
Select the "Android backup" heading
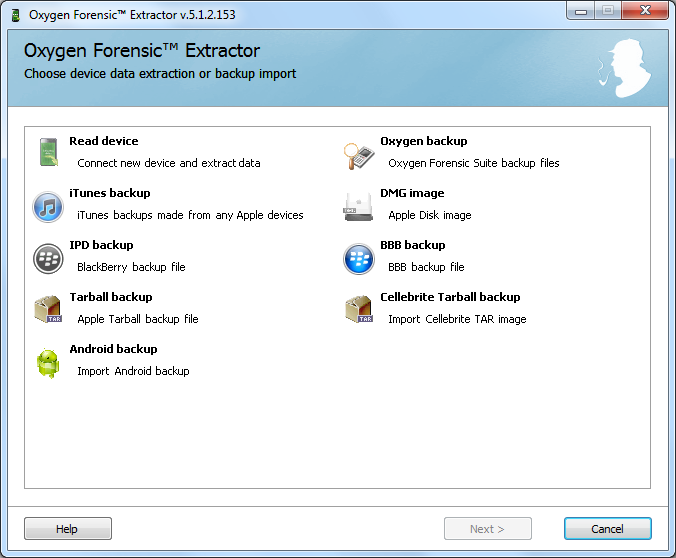[x=113, y=349]
